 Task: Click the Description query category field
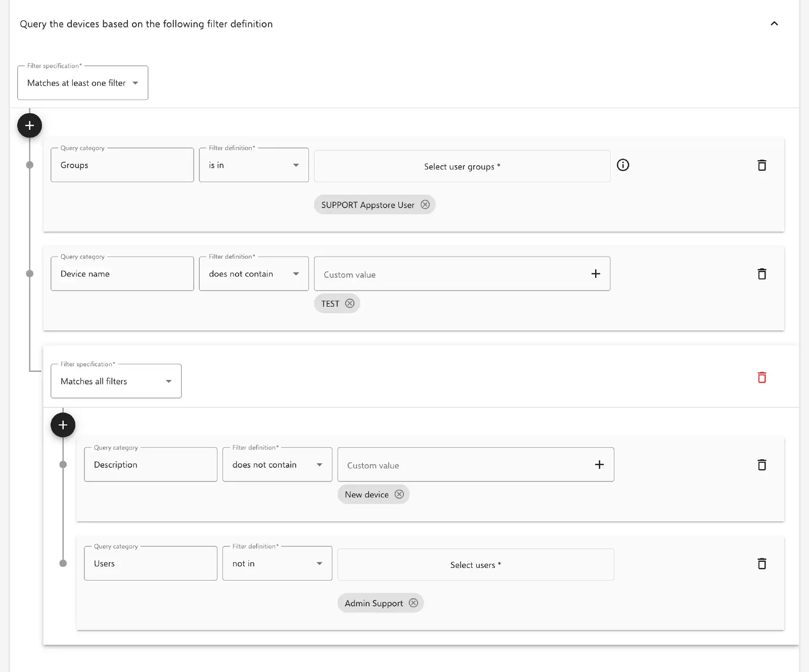151,465
